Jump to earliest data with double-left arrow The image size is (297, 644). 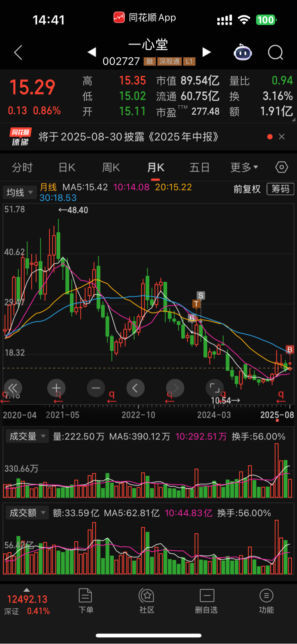[x=13, y=388]
